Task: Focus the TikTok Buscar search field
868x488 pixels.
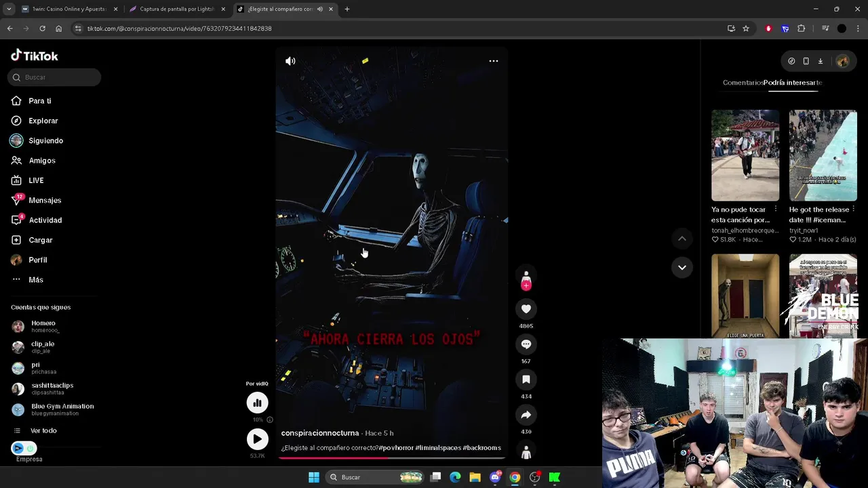Action: [x=54, y=77]
